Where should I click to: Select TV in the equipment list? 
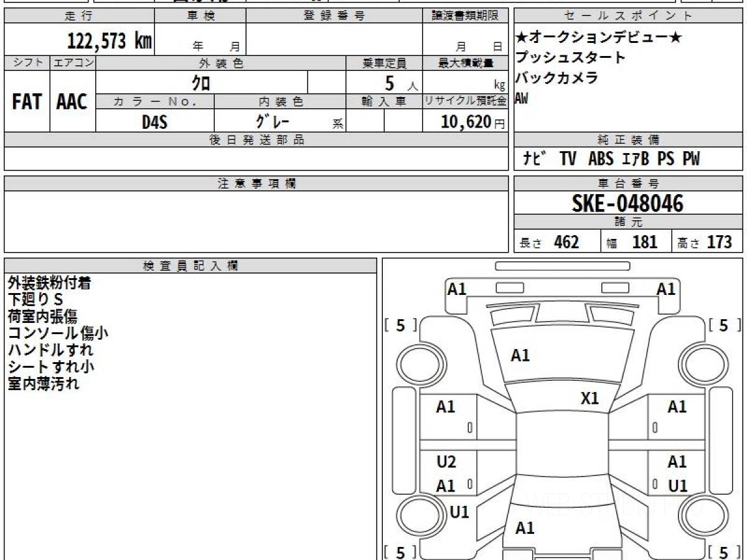568,159
